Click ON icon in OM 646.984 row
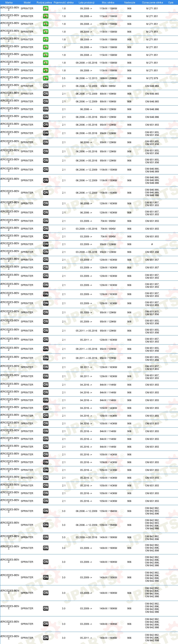 [46, 86]
